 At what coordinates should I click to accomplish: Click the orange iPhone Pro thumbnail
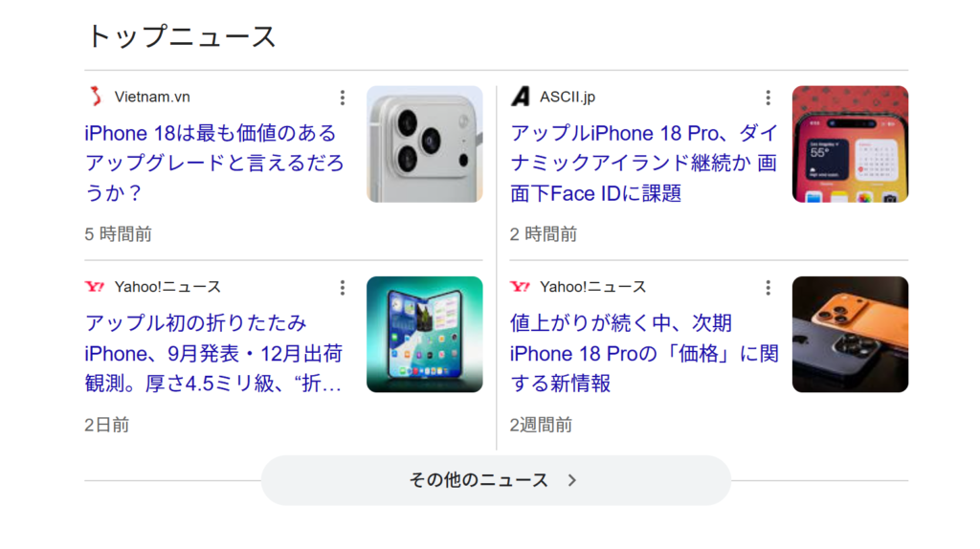(850, 335)
